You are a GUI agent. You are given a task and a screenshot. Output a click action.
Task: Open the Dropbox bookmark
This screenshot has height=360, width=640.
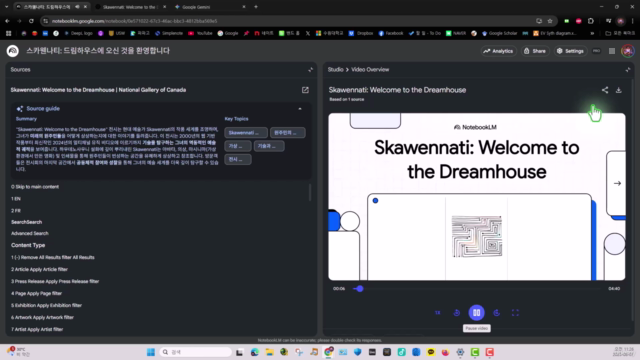point(361,33)
